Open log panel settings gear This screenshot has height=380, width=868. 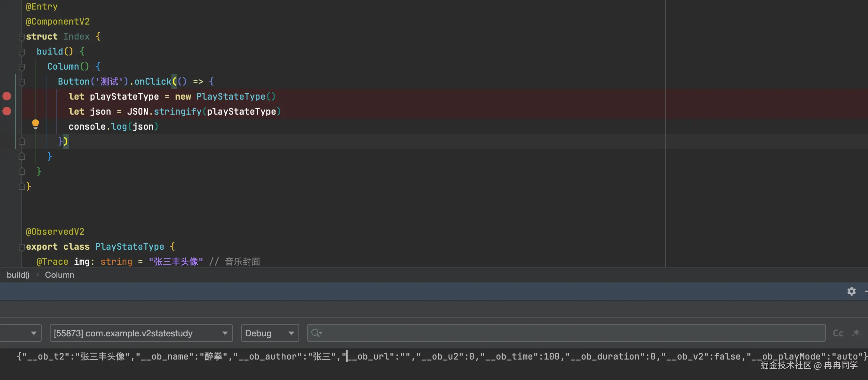point(851,291)
